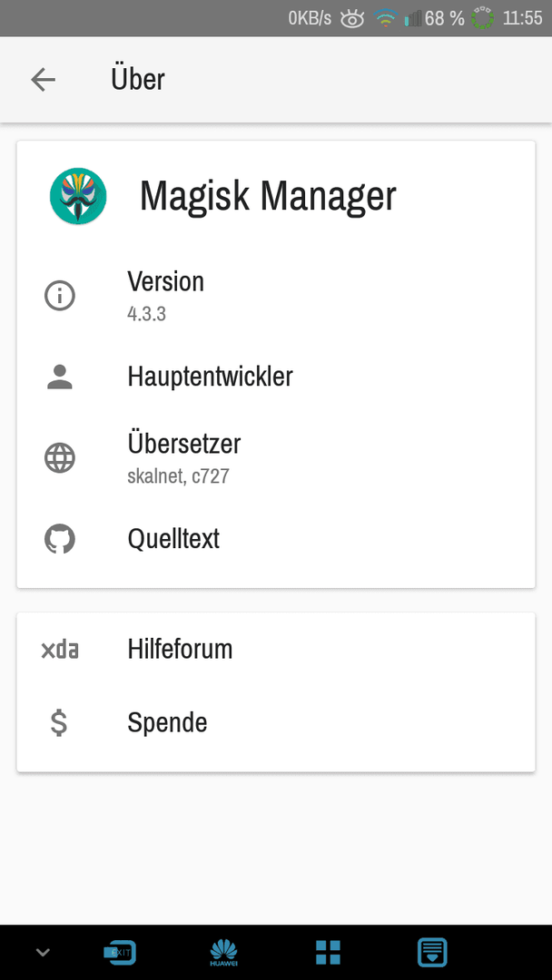Open the Quelltext source code link
The height and width of the screenshot is (980, 552).
click(276, 539)
